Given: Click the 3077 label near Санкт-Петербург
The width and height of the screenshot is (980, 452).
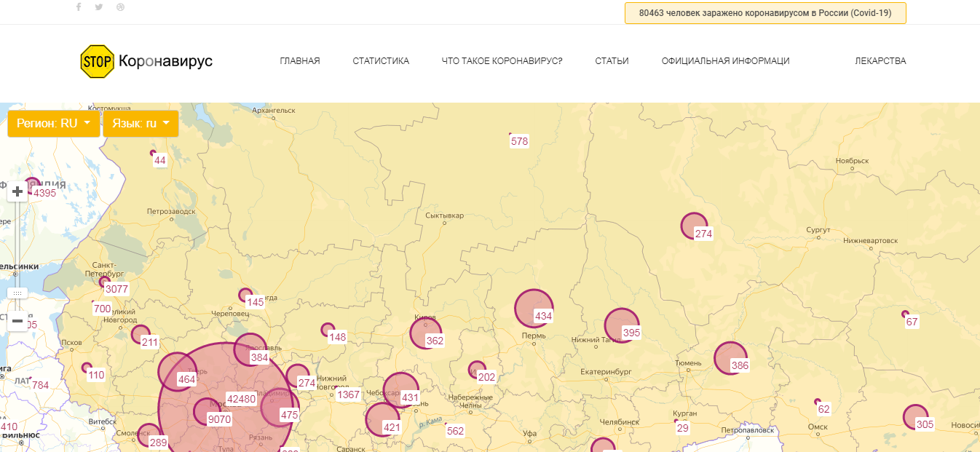Looking at the screenshot, I should click(x=116, y=289).
